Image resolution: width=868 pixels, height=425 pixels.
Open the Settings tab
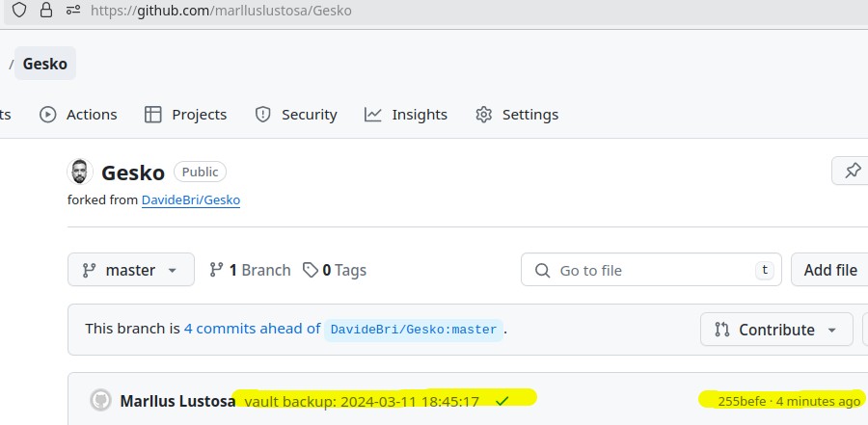coord(517,115)
